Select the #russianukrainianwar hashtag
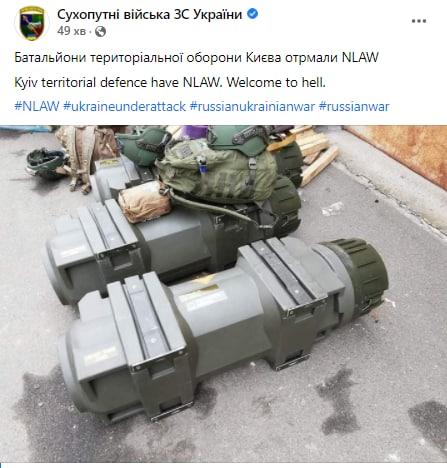447x468 pixels. (252, 107)
